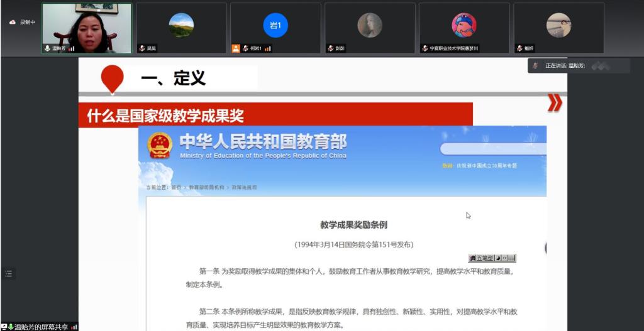Click the 五笔型 input method button

tap(485, 258)
